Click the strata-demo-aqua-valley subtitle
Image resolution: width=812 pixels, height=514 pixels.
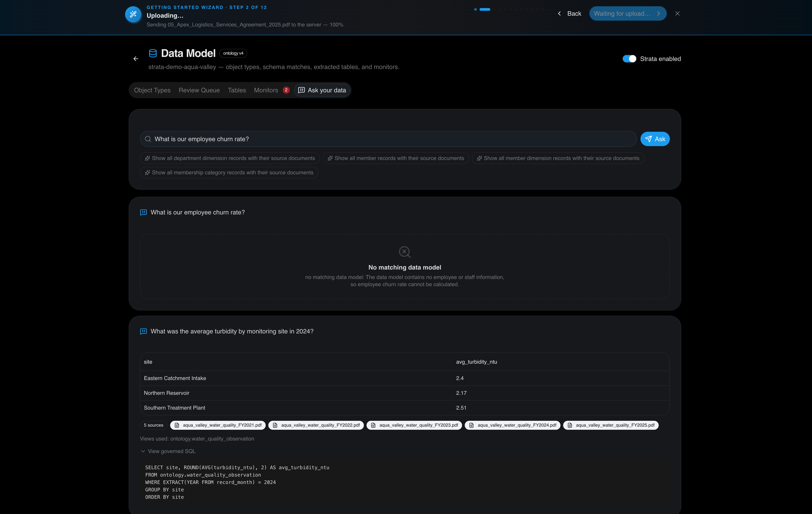(274, 67)
